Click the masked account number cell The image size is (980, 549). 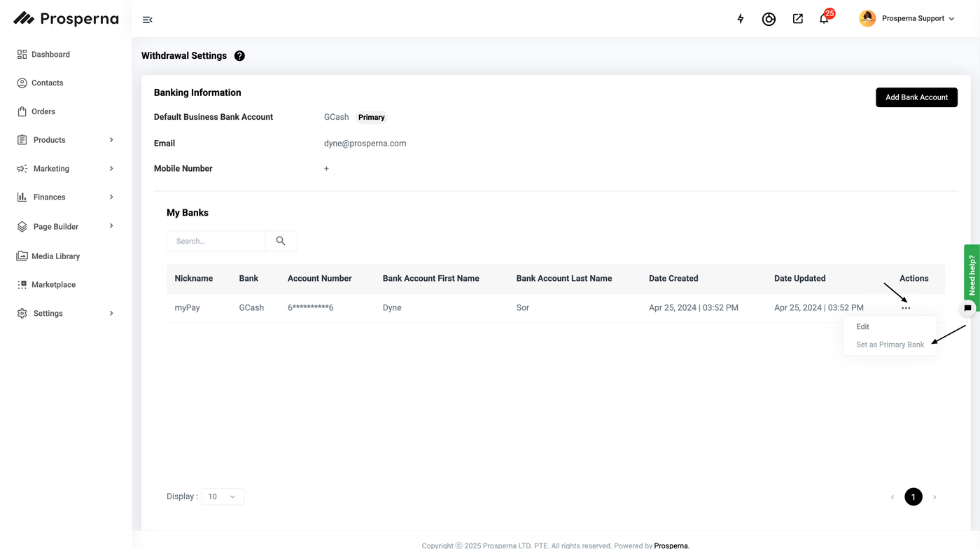(x=310, y=308)
